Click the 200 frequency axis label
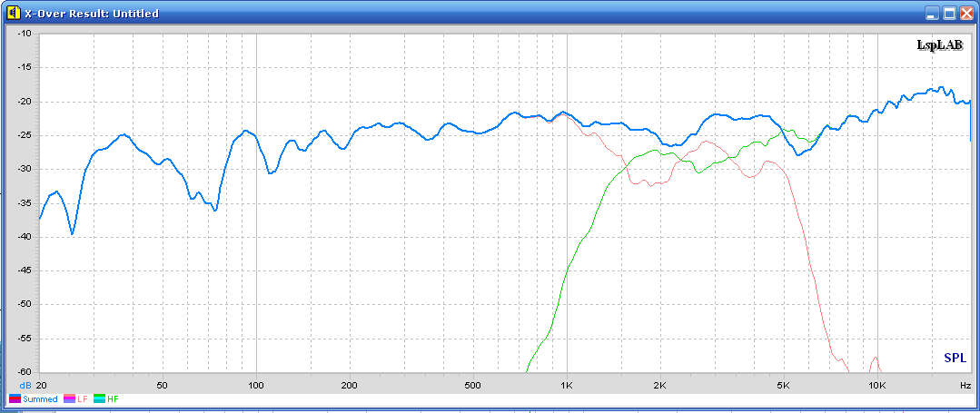The width and height of the screenshot is (980, 413). [x=350, y=385]
